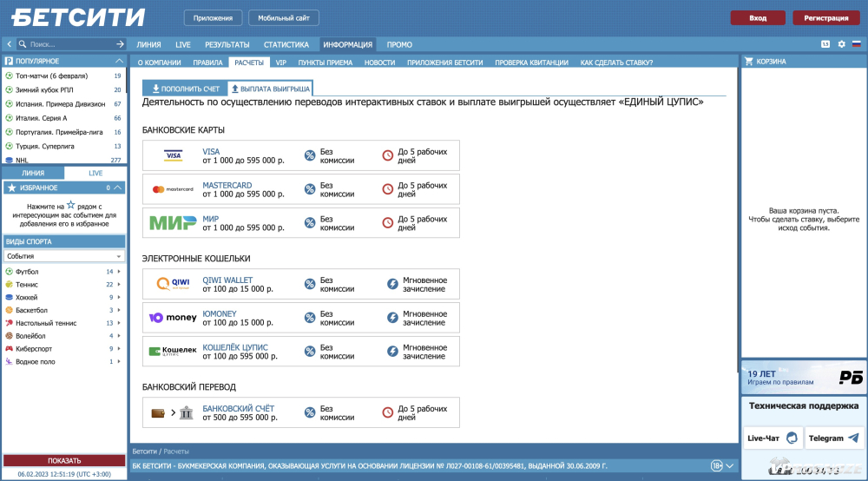Open the СТАТИСТИКА menu item
868x481 pixels.
click(x=286, y=45)
